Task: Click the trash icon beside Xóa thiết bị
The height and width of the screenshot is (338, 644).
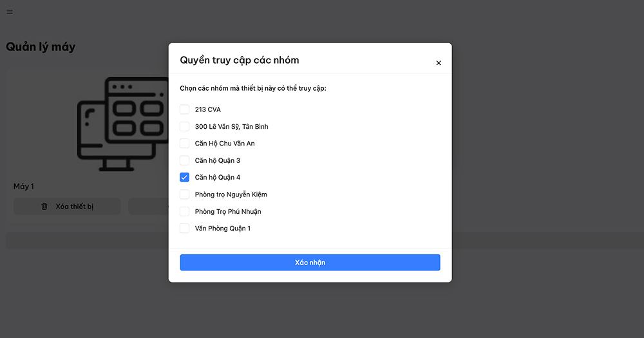Action: tap(44, 206)
